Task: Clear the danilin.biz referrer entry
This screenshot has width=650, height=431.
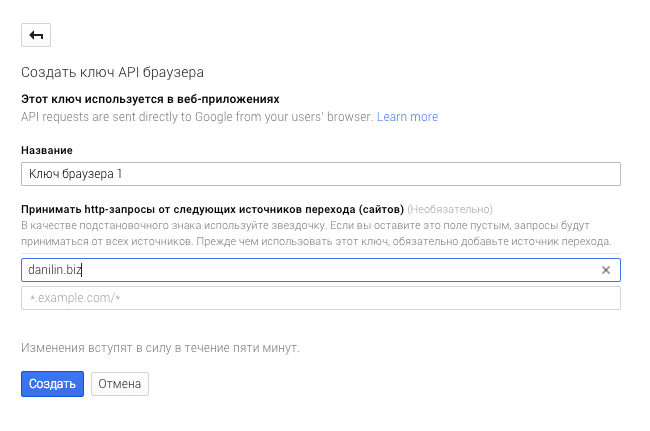Action: point(606,270)
